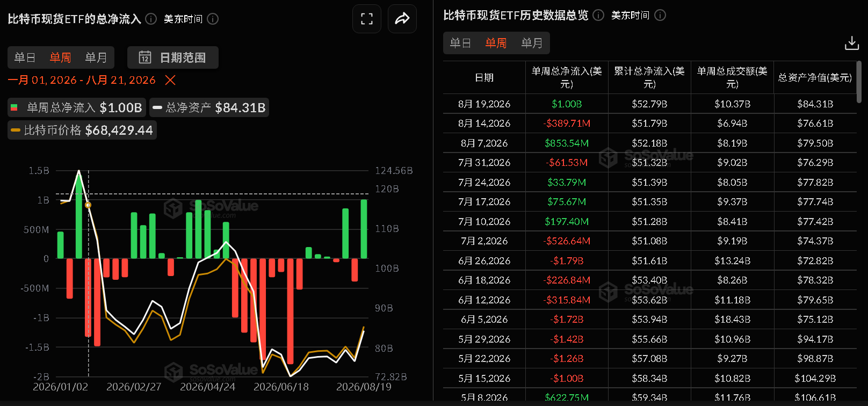
Task: Click the white 总净资产 legend swatch
Action: (x=157, y=107)
